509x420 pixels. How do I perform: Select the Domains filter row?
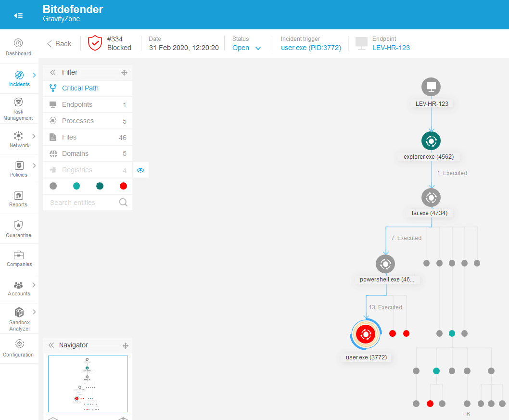(88, 153)
